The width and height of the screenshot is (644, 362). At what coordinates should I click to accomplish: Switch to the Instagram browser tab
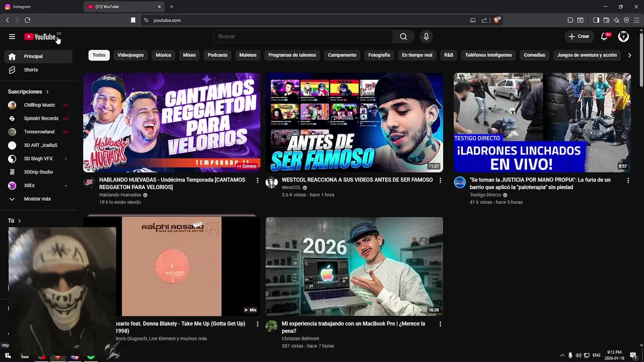click(x=42, y=7)
